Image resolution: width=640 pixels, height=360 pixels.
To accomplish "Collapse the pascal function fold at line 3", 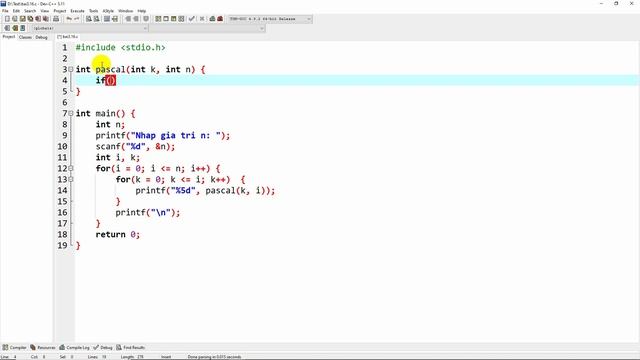I will pos(71,69).
